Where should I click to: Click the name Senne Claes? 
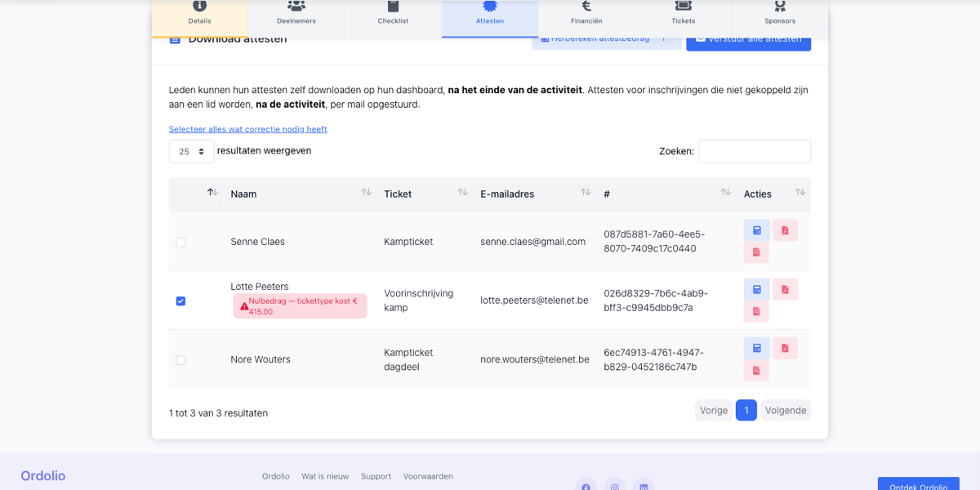[258, 242]
